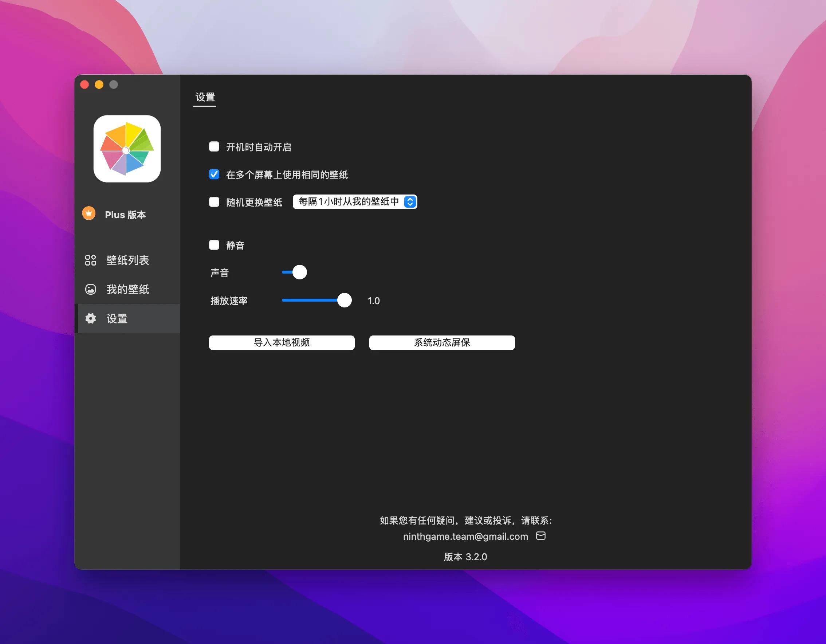This screenshot has height=644, width=826.
Task: Click the wallpaper list grid icon
Action: [x=90, y=260]
